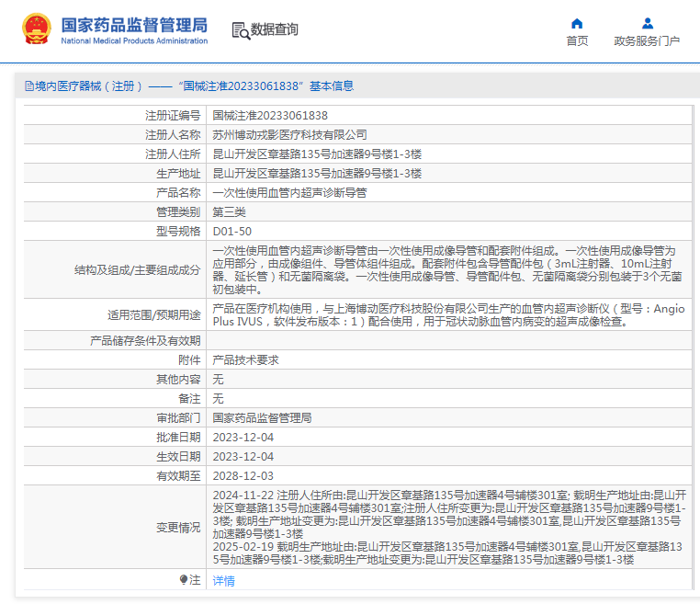Click the 2025-02-19 change record text
This screenshot has width=700, height=604.
tap(447, 553)
